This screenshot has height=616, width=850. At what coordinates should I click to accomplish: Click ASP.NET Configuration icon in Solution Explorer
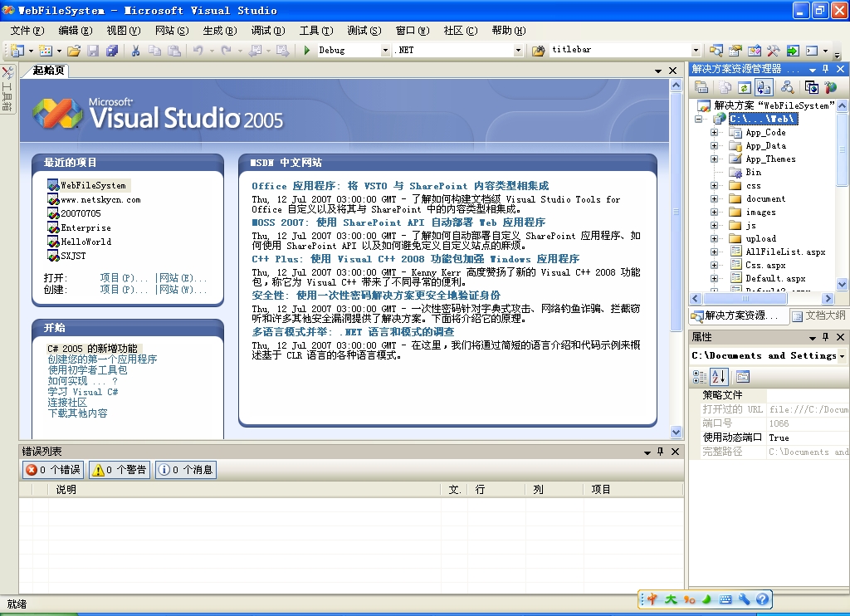point(830,87)
